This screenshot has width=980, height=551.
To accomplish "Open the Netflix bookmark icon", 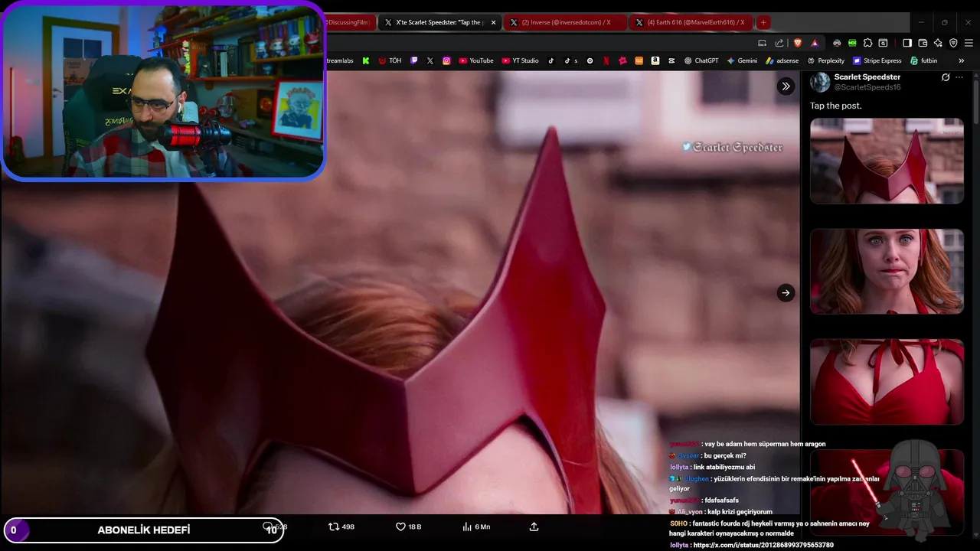I will [606, 60].
